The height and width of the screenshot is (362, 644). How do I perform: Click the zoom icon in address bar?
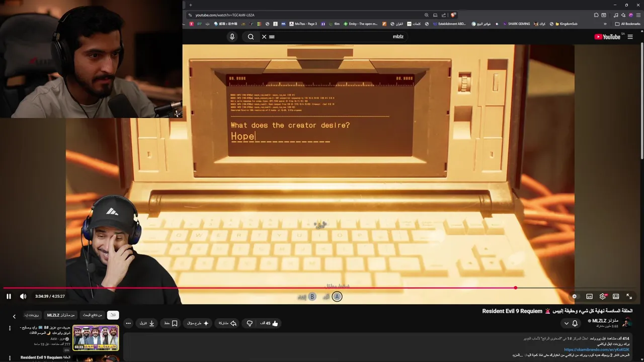tap(427, 15)
